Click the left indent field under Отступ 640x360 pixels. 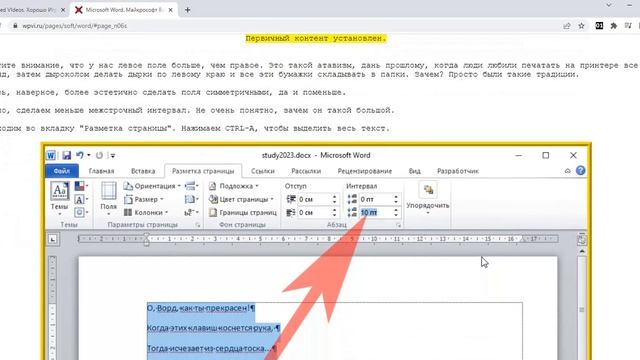tap(313, 200)
